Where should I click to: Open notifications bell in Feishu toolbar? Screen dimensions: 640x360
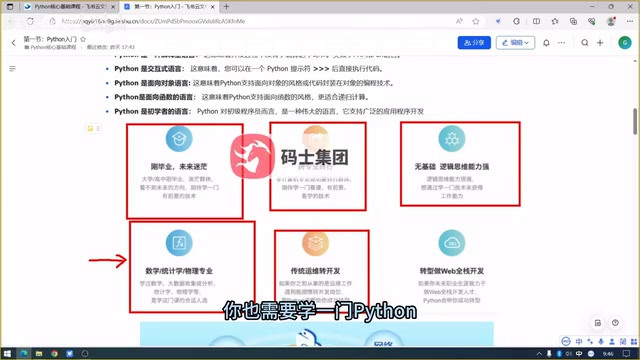546,42
